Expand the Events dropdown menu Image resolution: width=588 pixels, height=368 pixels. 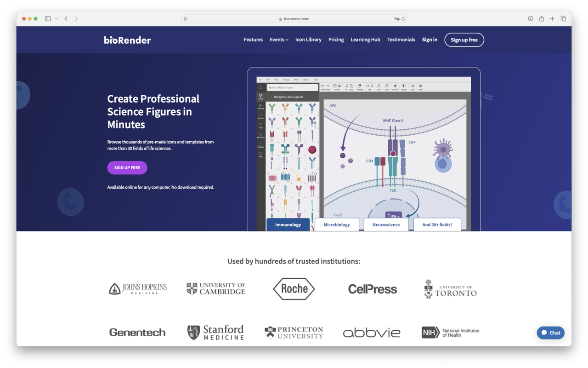pyautogui.click(x=279, y=40)
